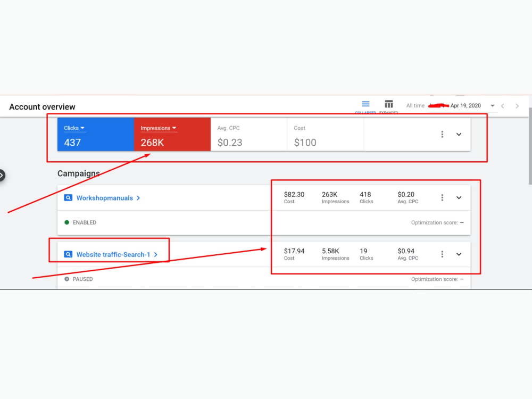The height and width of the screenshot is (399, 532).
Task: Click the All time date label
Action: tap(415, 106)
